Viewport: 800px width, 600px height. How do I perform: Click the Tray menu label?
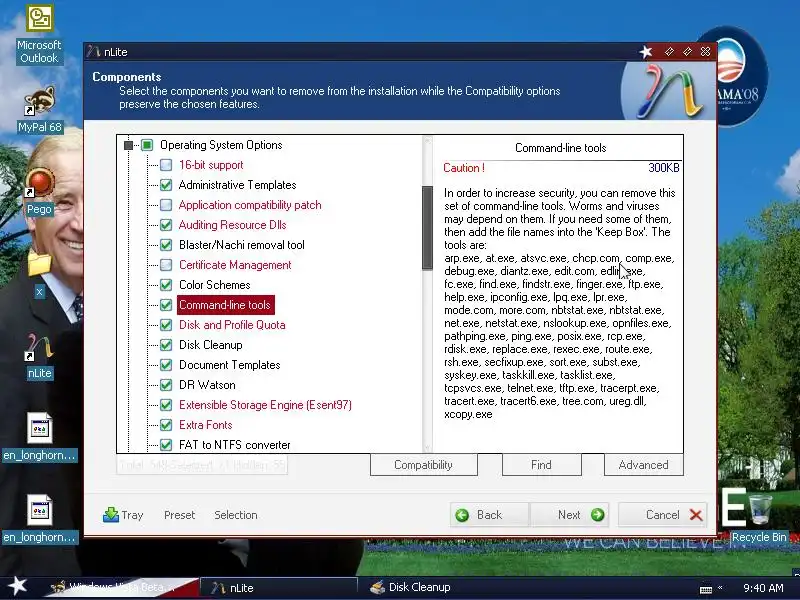[132, 515]
